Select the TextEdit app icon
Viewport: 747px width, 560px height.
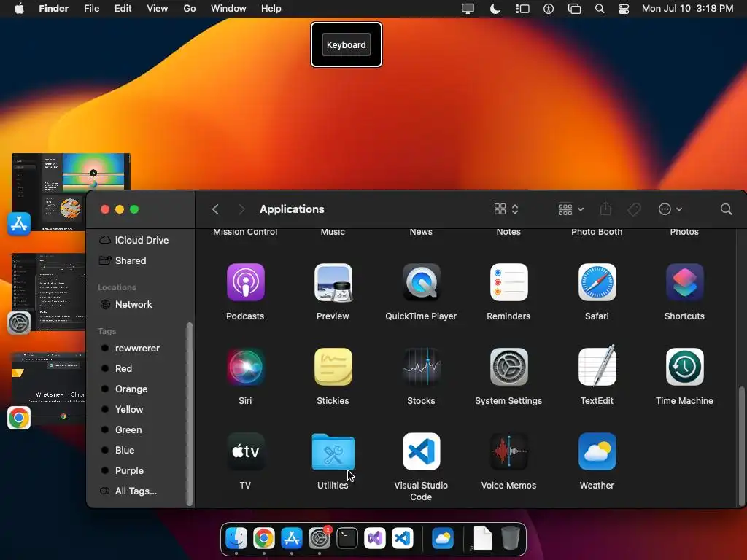click(597, 366)
